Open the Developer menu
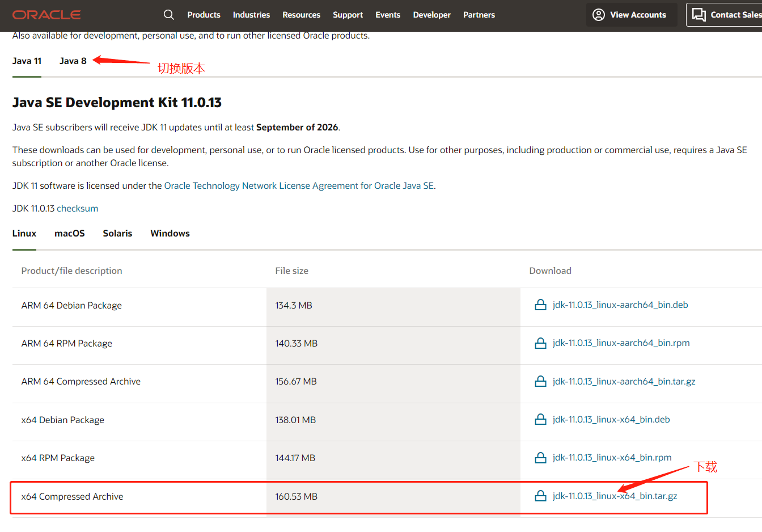The width and height of the screenshot is (762, 532). pyautogui.click(x=432, y=15)
